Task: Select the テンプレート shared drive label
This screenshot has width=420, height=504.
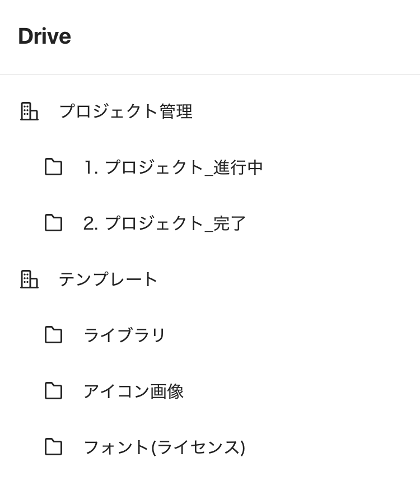Action: 109,279
